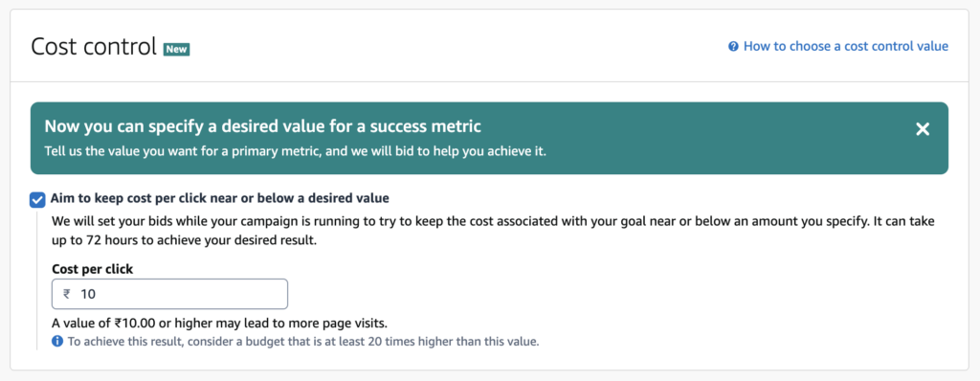Click the 72 hours sentence in the description
This screenshot has height=381, width=980.
coord(185,240)
